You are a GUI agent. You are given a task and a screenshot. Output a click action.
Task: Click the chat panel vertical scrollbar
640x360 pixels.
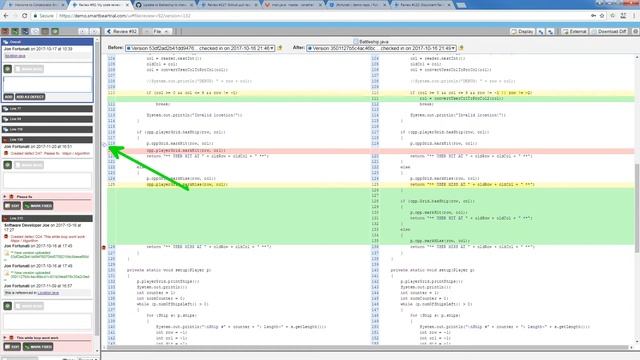97,188
